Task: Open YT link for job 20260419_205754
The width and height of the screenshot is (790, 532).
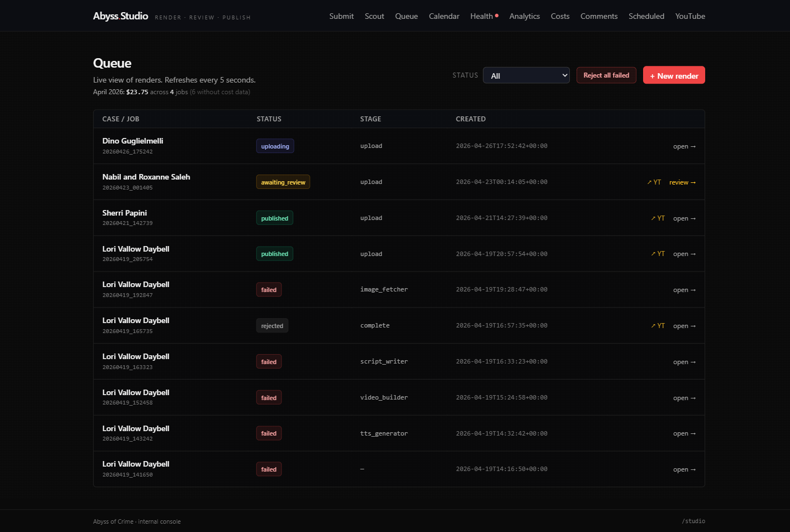Action: pyautogui.click(x=658, y=254)
